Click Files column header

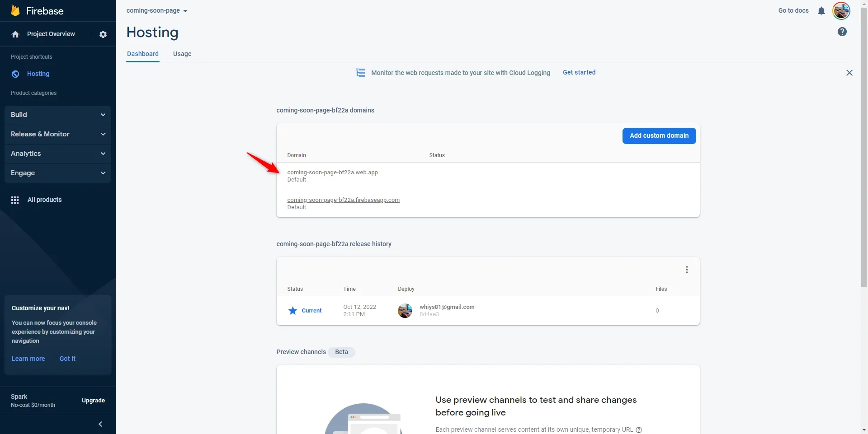[661, 289]
